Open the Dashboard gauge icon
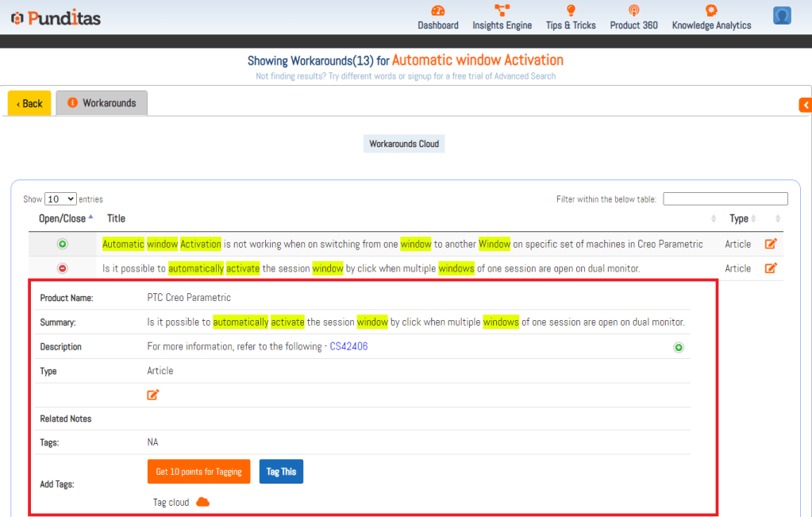The image size is (812, 517). (x=438, y=11)
